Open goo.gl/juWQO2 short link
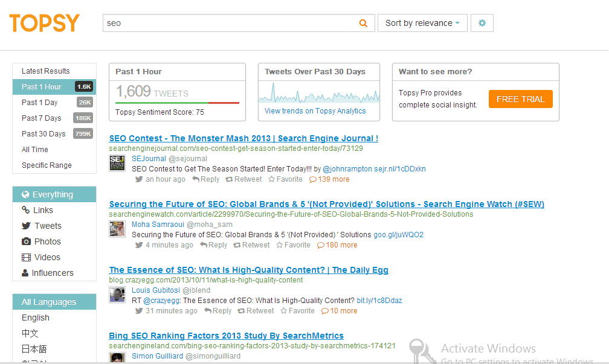 click(x=399, y=235)
